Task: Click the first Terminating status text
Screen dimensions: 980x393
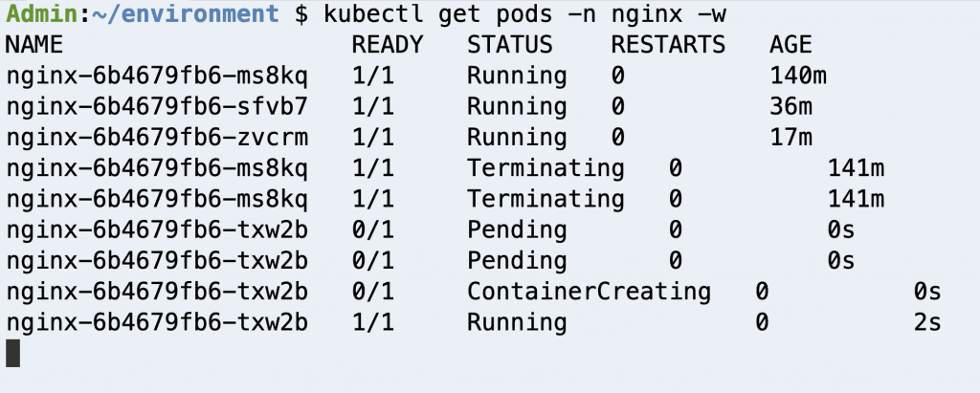Action: [546, 168]
